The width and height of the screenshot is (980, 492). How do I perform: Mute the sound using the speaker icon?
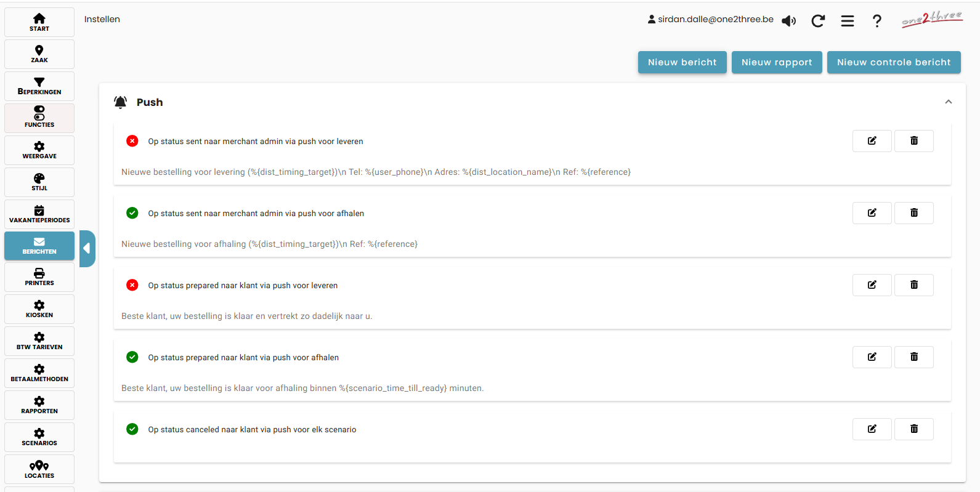(788, 21)
